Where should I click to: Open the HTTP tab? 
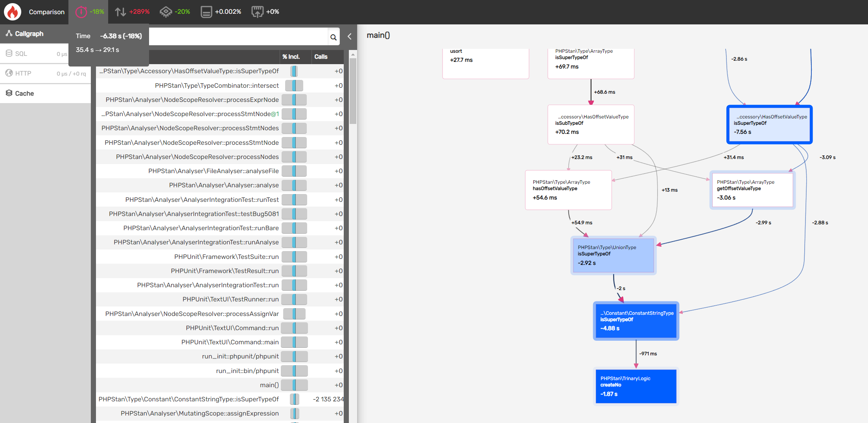tap(45, 73)
